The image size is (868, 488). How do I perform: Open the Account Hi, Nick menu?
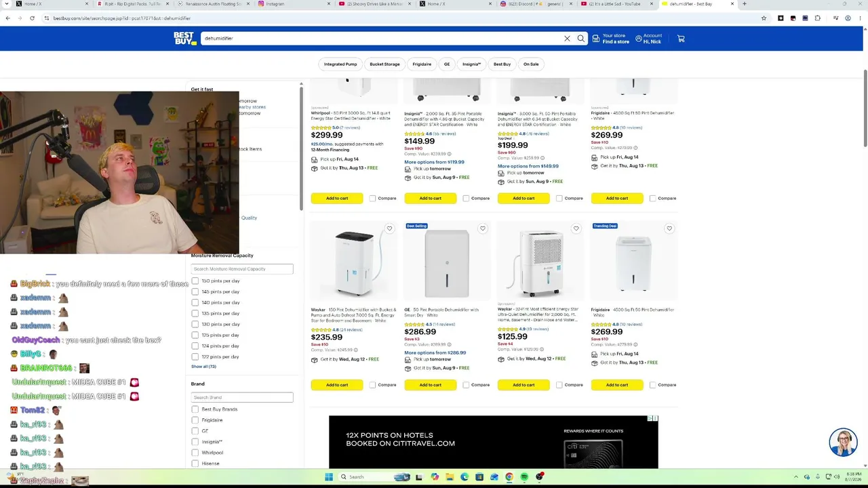(648, 39)
